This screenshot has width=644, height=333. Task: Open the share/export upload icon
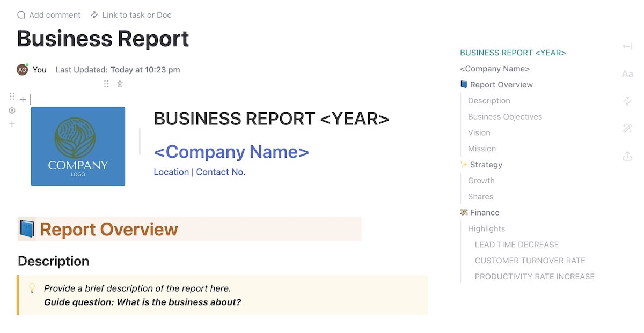627,156
